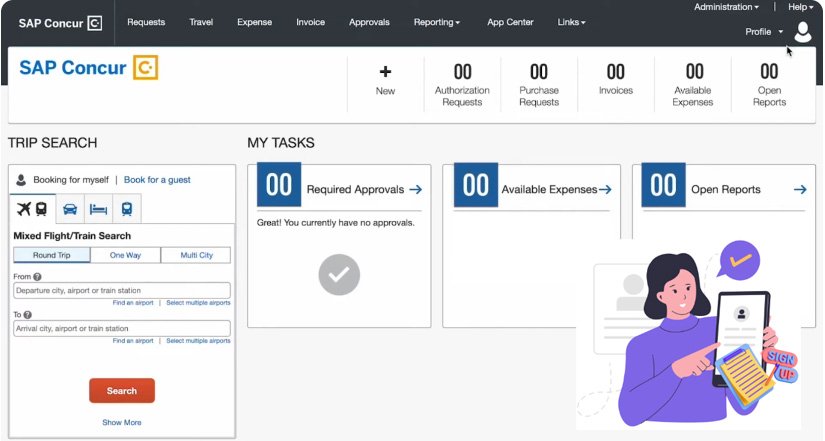Open the Requests menu
This screenshot has height=441, width=825.
tap(146, 22)
